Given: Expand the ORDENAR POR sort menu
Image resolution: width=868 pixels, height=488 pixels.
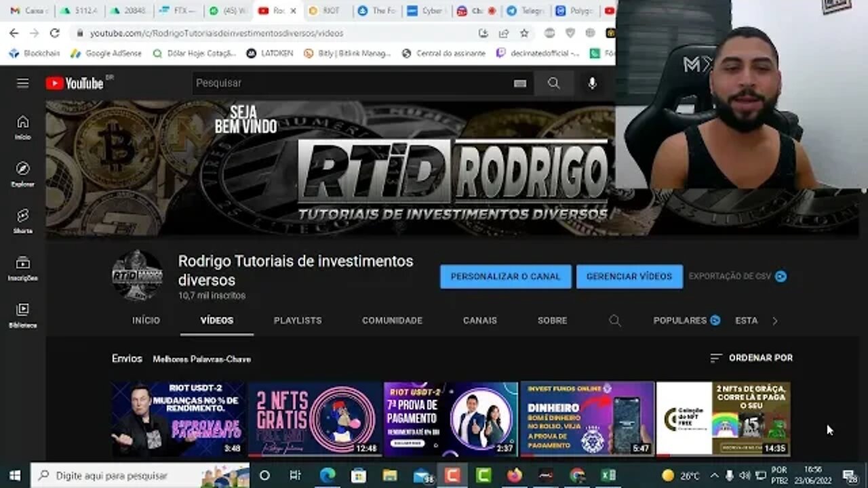Looking at the screenshot, I should 751,358.
